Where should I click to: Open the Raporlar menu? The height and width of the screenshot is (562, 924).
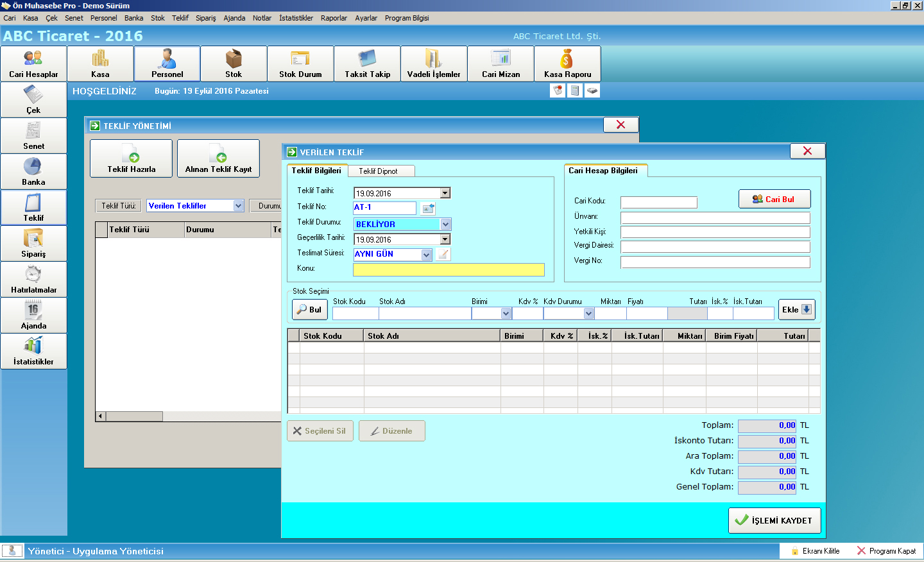pyautogui.click(x=334, y=18)
